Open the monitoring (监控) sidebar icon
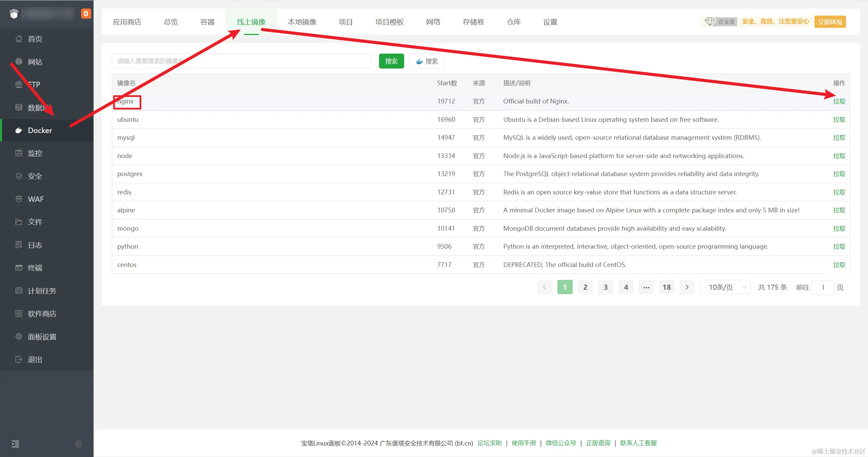The image size is (868, 457). (x=19, y=153)
